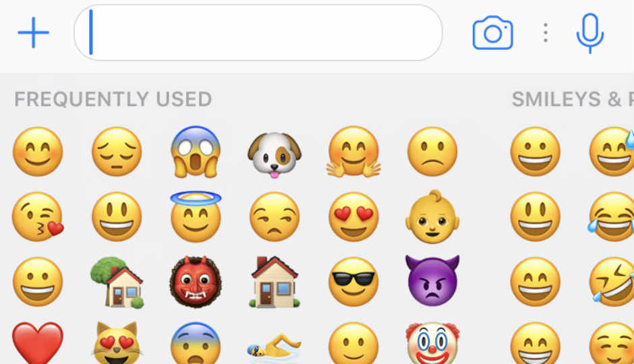Select the heart-eyes smiley emoji
Screen dimensions: 634x364
coord(353,217)
